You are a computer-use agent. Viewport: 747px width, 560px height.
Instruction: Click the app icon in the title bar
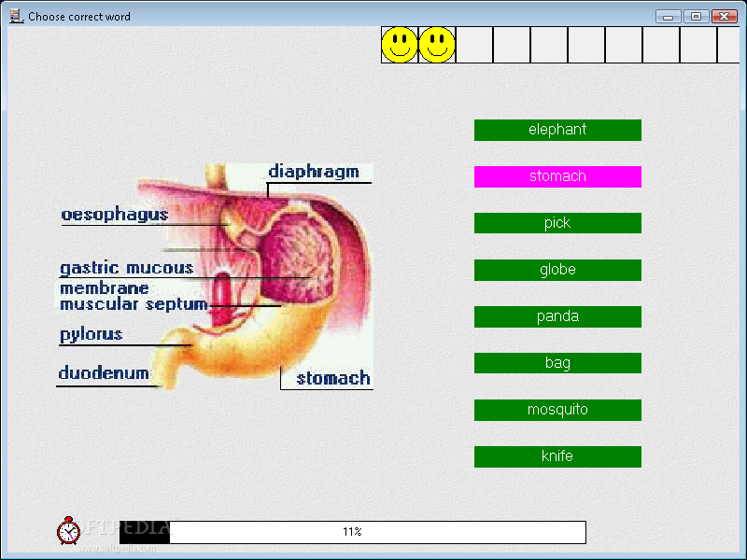click(16, 16)
